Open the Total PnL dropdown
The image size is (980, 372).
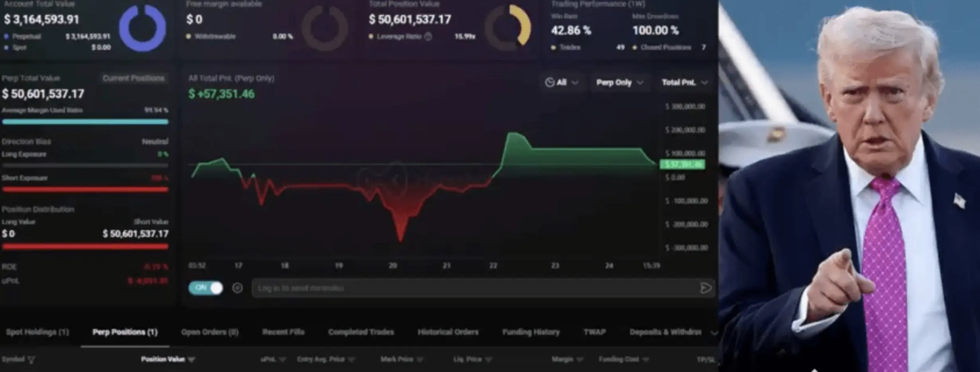(684, 83)
